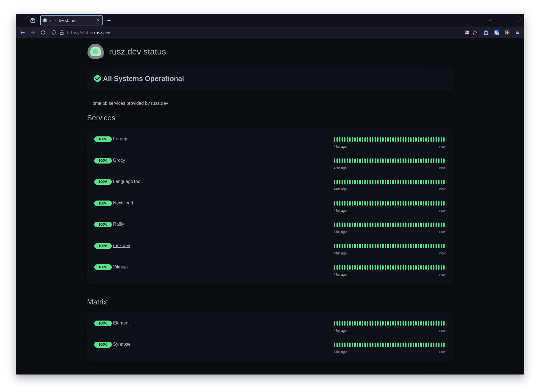Reload the status page
Image resolution: width=540 pixels, height=392 pixels.
43,33
